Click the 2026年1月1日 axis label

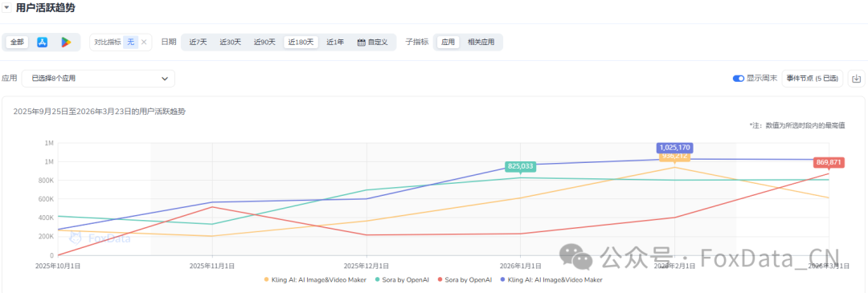[520, 266]
